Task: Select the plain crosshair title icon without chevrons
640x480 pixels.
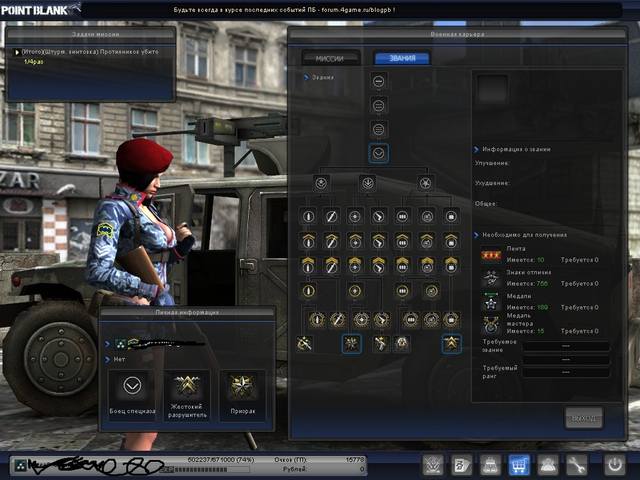Action: pyautogui.click(x=355, y=216)
